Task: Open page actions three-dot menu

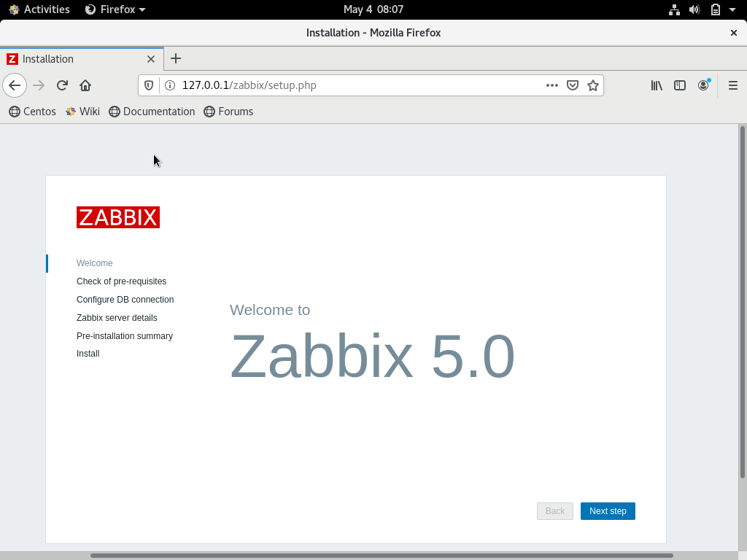Action: (551, 85)
